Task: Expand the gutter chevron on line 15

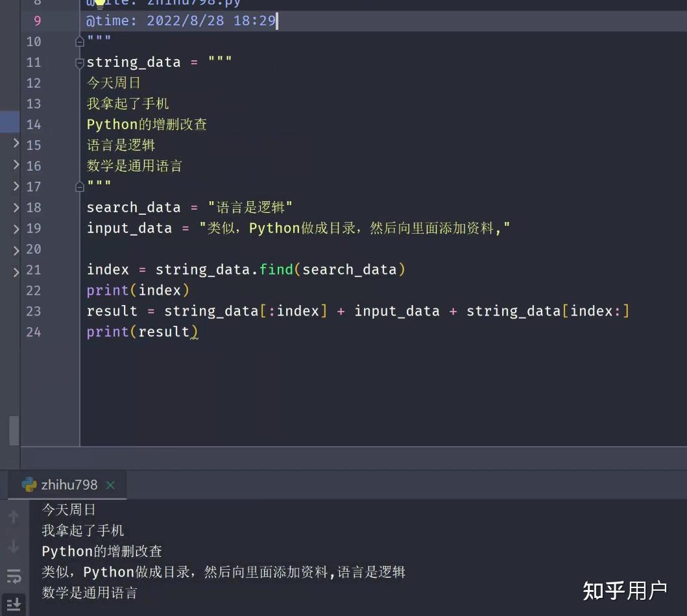Action: coord(17,145)
